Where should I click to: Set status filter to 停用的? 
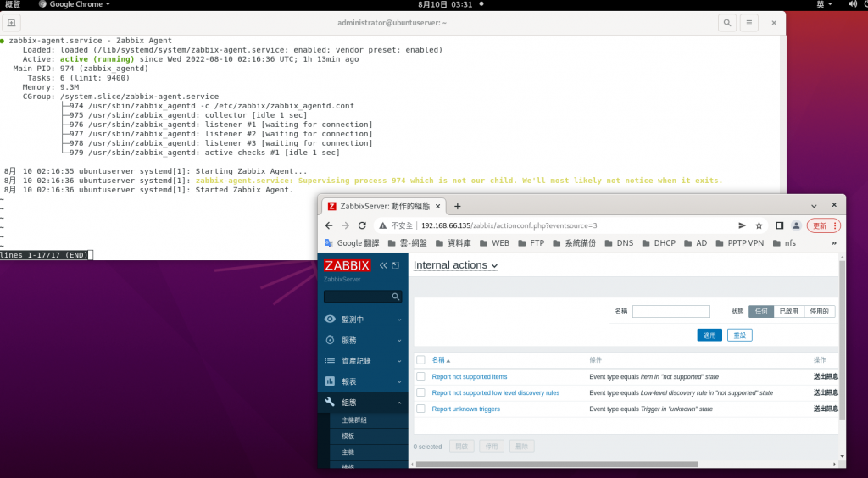(x=820, y=312)
